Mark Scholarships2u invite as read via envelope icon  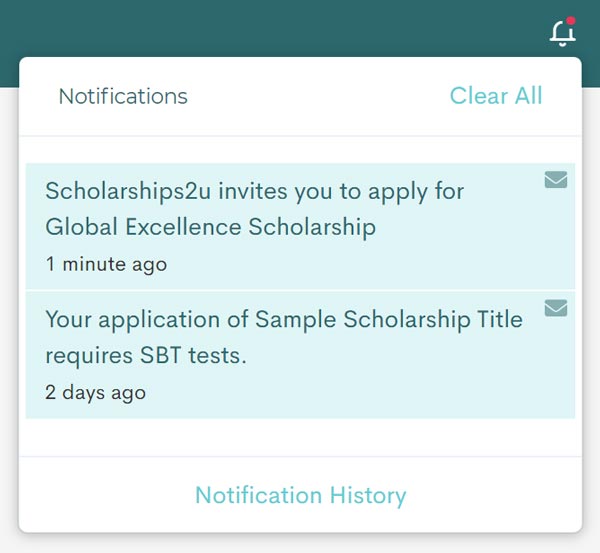(556, 180)
